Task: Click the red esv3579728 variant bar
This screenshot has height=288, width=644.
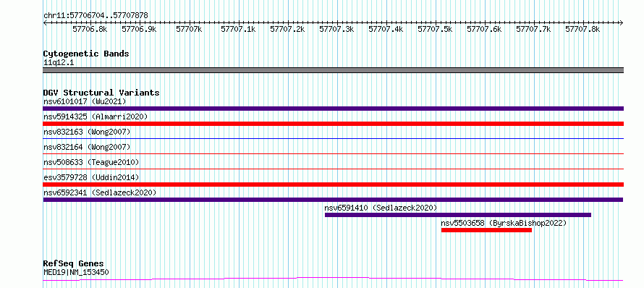Action: click(x=333, y=185)
